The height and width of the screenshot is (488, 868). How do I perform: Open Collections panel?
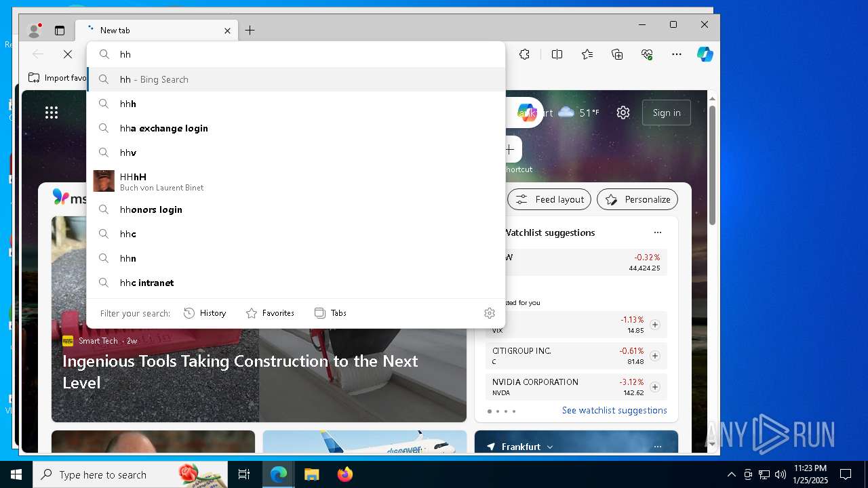click(617, 54)
